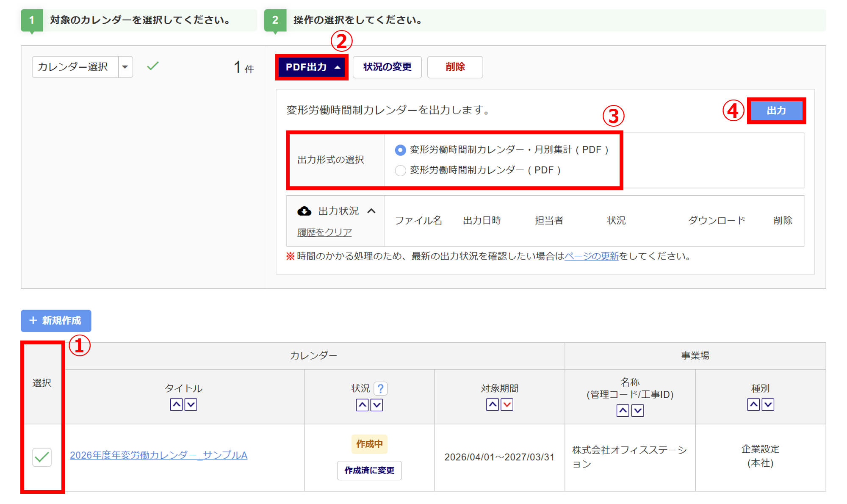
Task: Sort Title column descending with down arrow
Action: coord(191,404)
